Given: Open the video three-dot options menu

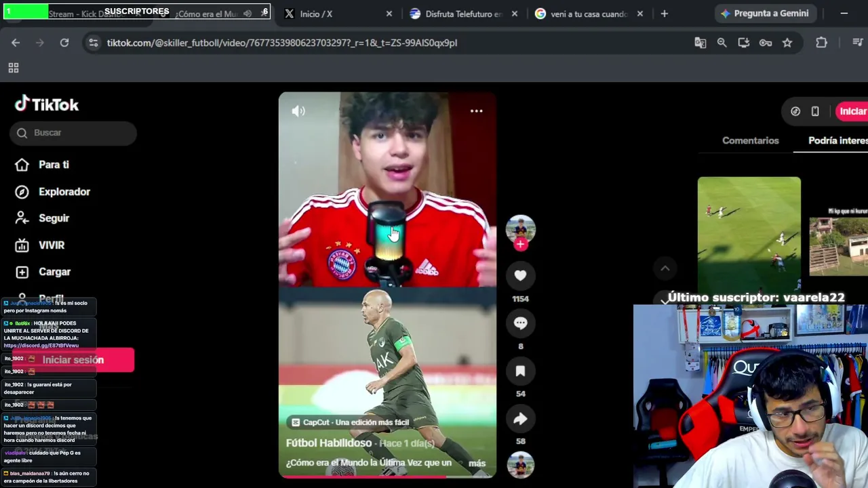Looking at the screenshot, I should point(476,111).
